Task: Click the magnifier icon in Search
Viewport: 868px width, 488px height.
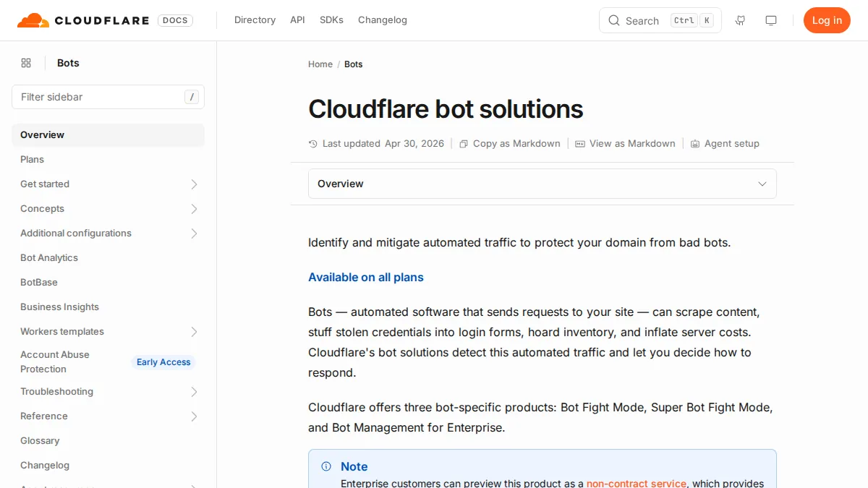Action: (614, 20)
